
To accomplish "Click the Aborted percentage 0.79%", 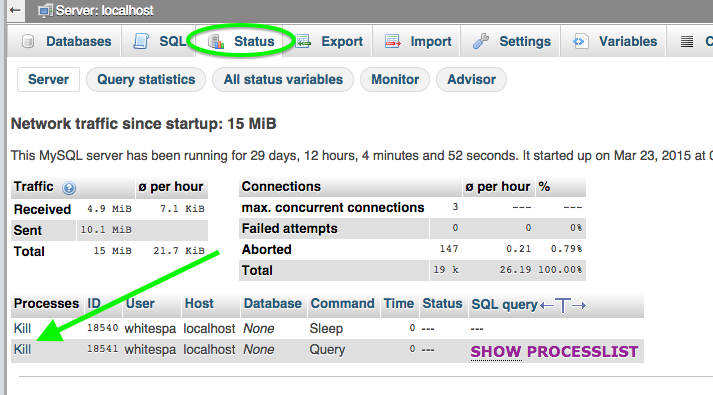I will [566, 249].
